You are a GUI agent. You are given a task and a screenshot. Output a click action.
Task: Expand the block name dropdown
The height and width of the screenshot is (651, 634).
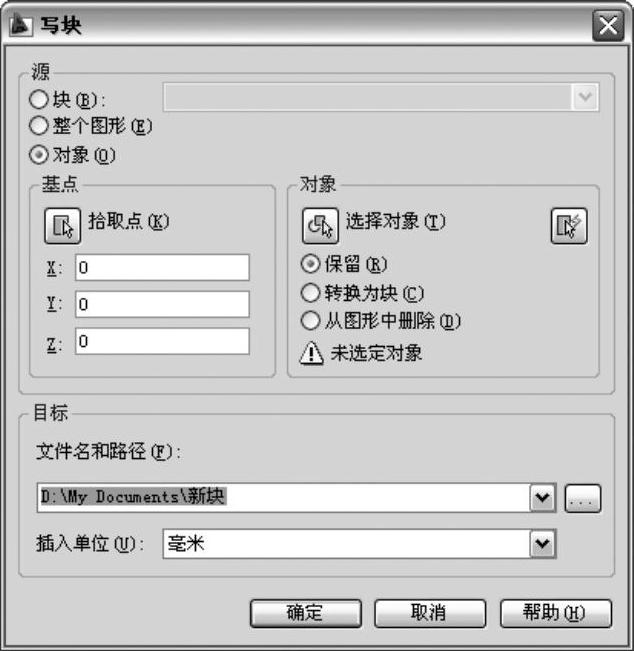click(585, 97)
